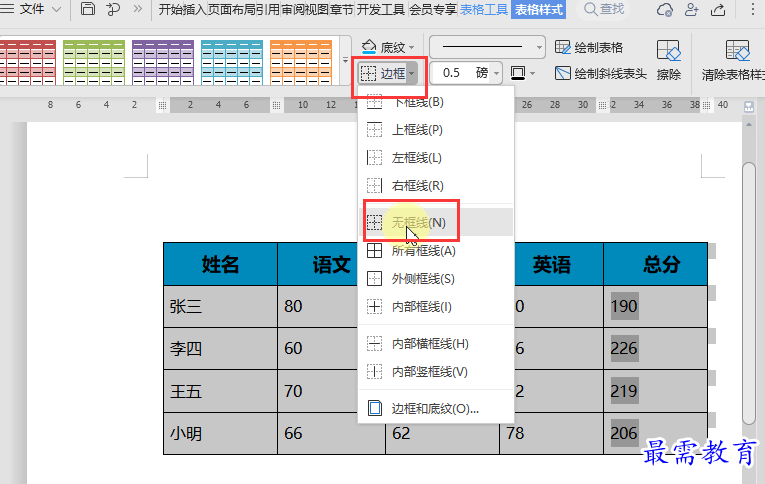Viewport: 765px width, 484px height.
Task: Click the 姓名 header cell
Action: (x=221, y=264)
